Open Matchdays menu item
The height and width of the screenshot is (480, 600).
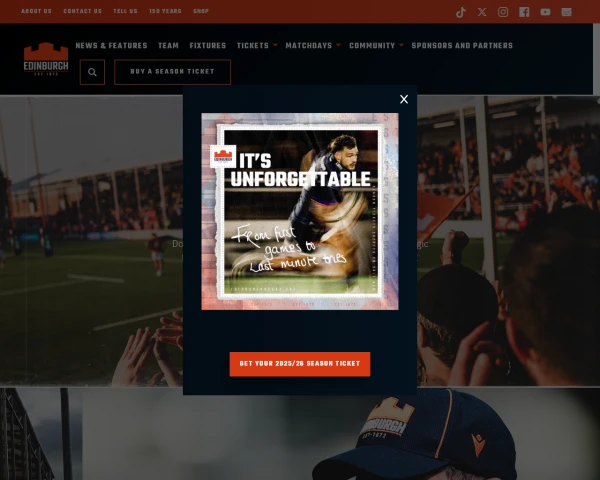tap(309, 46)
